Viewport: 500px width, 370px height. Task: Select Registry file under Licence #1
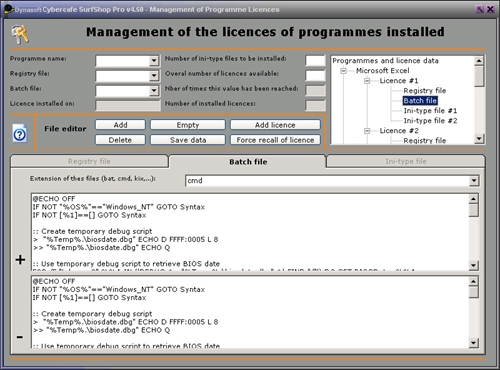click(x=424, y=91)
